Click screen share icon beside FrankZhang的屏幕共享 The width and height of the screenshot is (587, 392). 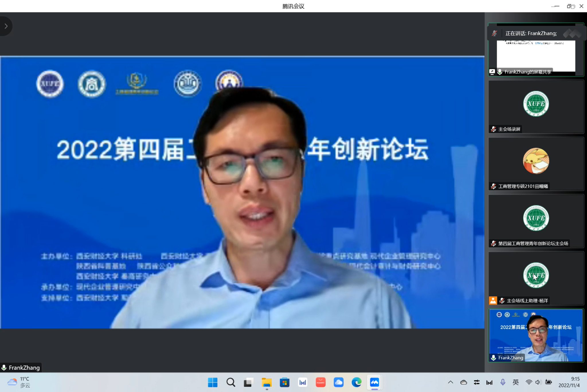pos(492,72)
